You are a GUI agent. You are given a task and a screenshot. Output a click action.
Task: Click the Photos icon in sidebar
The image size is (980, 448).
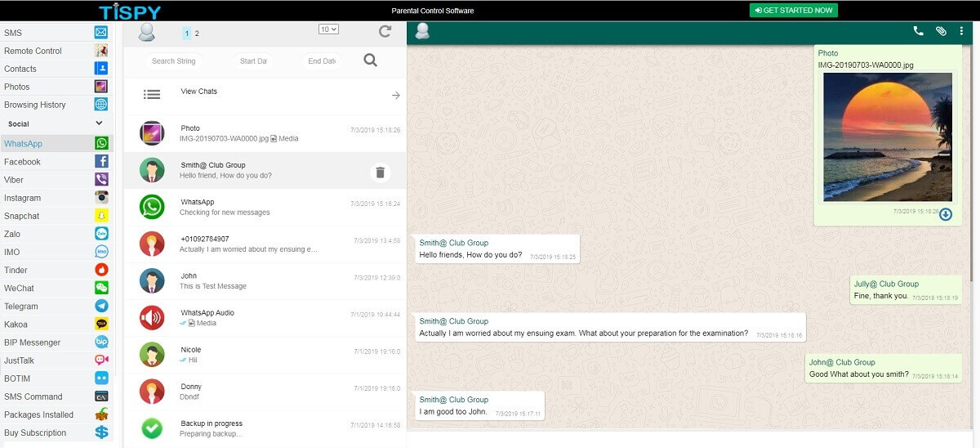[101, 87]
